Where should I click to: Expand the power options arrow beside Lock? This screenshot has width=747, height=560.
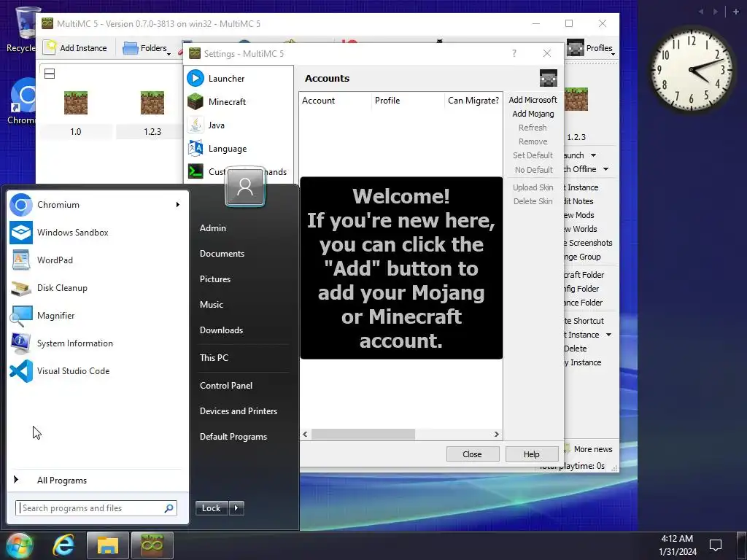tap(236, 508)
